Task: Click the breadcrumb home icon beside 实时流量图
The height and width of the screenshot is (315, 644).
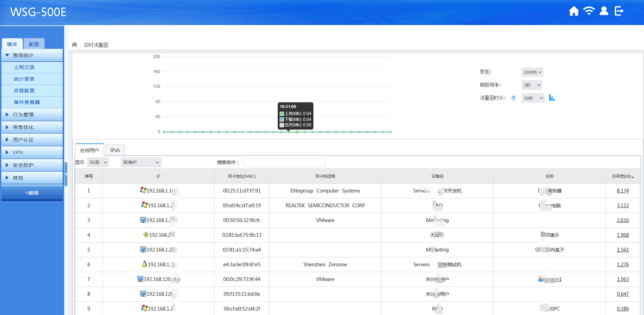Action: pos(74,45)
